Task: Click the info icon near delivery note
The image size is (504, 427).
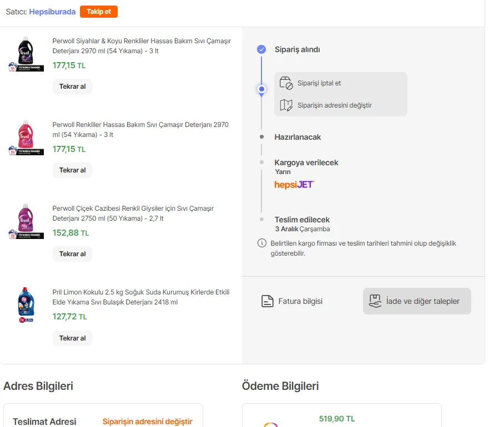Action: [x=261, y=243]
